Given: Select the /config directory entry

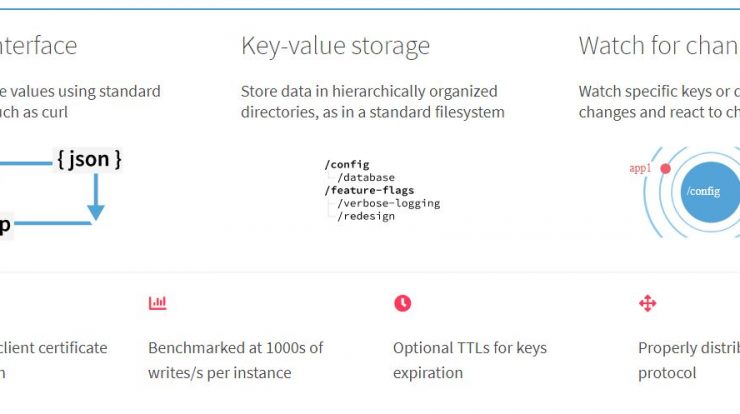Looking at the screenshot, I should coord(347,164).
